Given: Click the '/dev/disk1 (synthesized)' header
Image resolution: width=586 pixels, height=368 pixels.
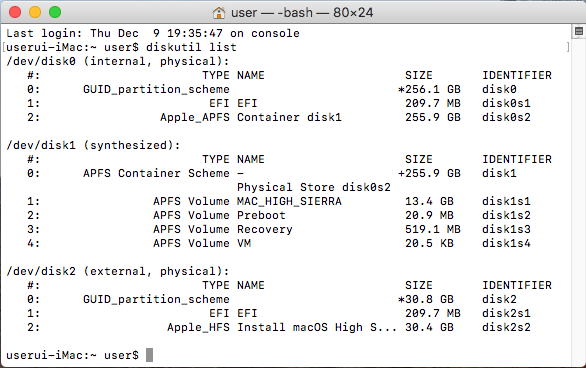Looking at the screenshot, I should click(x=93, y=145).
